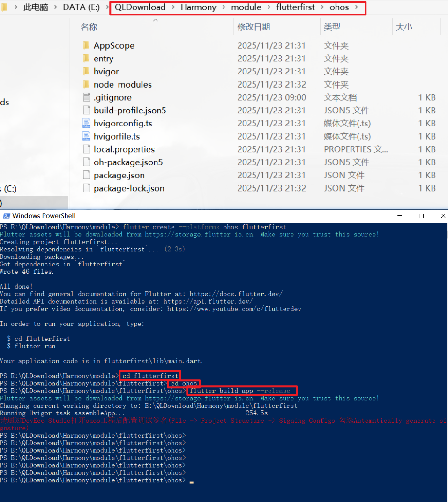Select the entry folder name
Viewport: 448px width, 502px height.
click(104, 58)
